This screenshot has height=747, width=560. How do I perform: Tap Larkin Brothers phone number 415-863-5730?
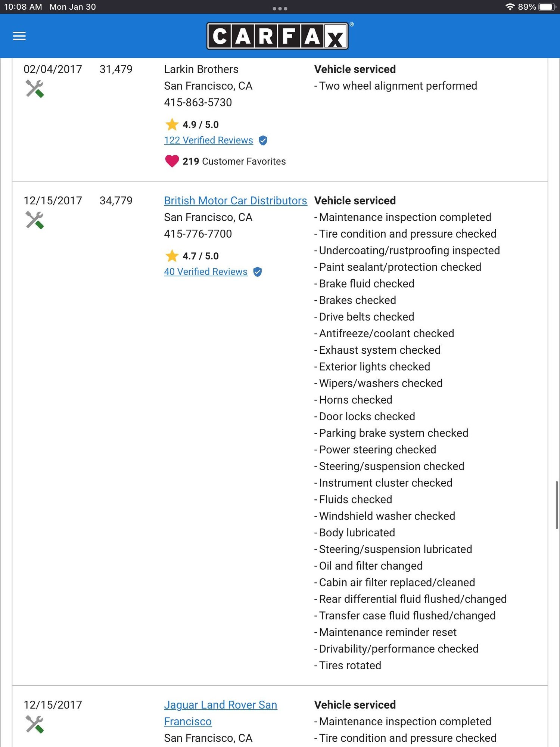point(198,102)
